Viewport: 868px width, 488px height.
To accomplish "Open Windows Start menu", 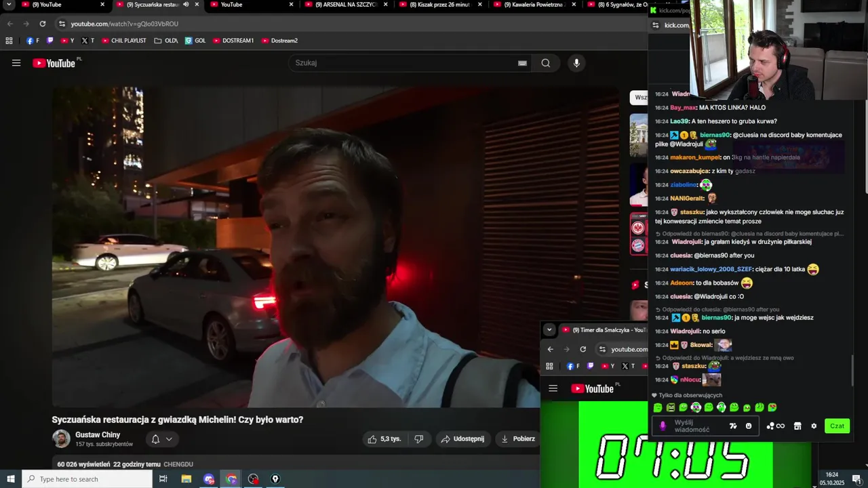I will tap(10, 479).
